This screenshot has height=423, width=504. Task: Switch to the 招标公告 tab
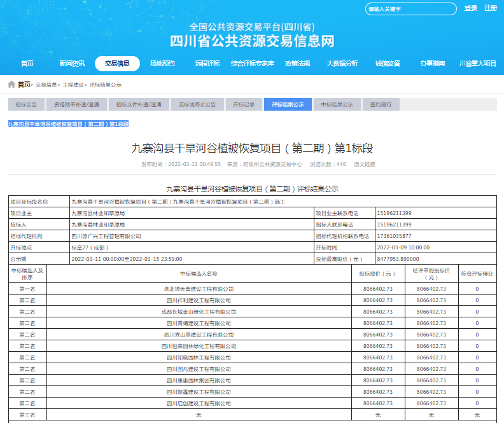point(26,104)
